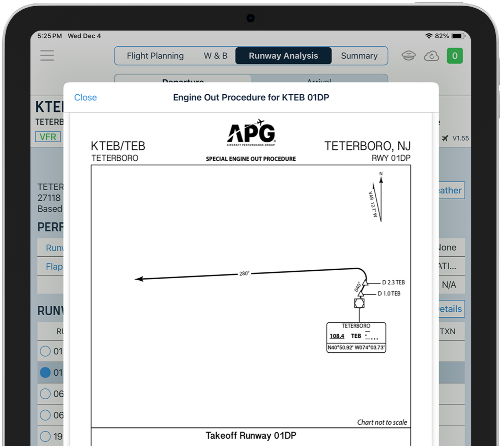The height and width of the screenshot is (446, 504).
Task: Close the Engine Out Procedure dialog
Action: pyautogui.click(x=85, y=97)
